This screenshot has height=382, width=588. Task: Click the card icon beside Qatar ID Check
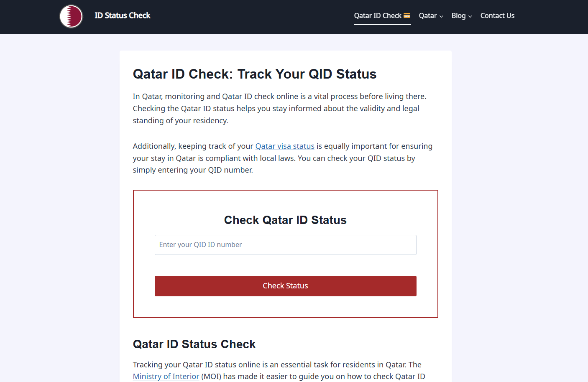(407, 16)
